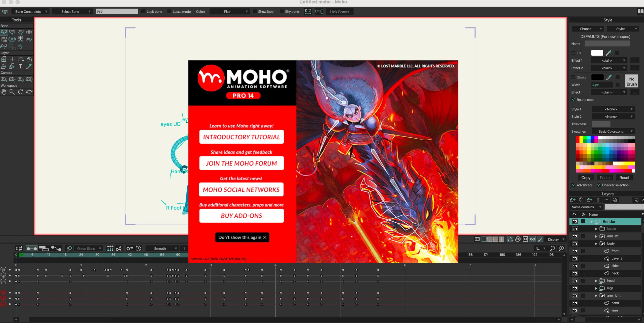Select the Pan Workspace hand tool

point(4,92)
